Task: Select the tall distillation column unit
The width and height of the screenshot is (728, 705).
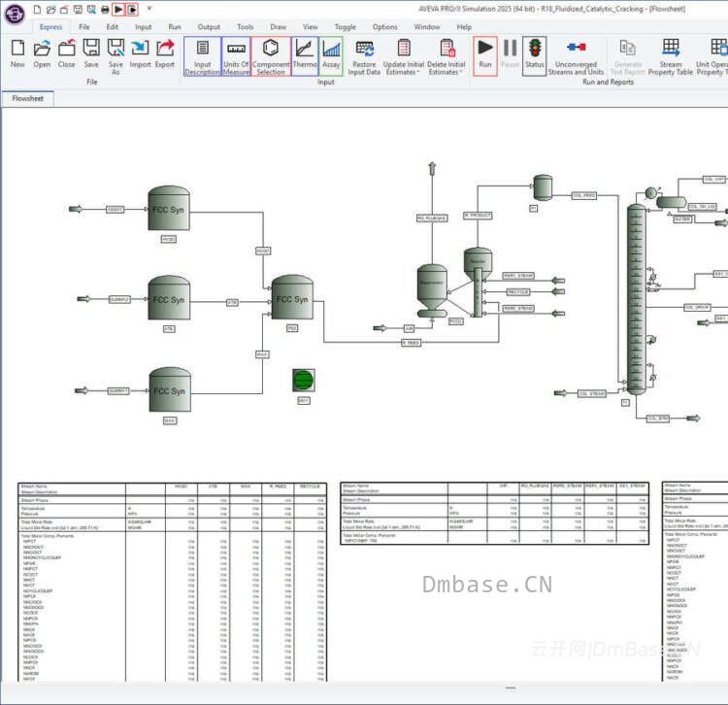Action: click(x=636, y=299)
